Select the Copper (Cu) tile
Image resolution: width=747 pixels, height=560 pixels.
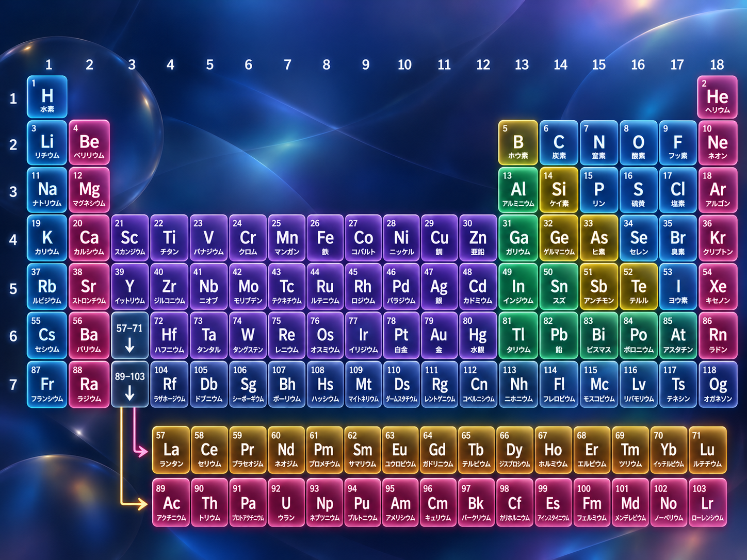pos(439,238)
